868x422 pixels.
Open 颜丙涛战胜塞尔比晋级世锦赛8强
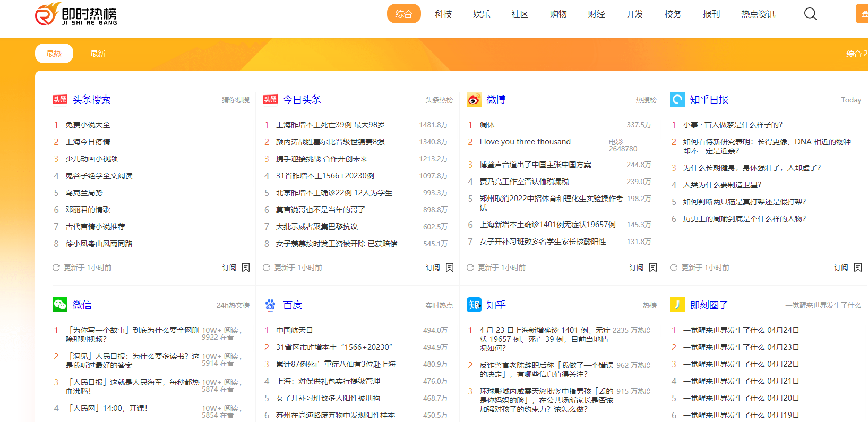pyautogui.click(x=330, y=142)
